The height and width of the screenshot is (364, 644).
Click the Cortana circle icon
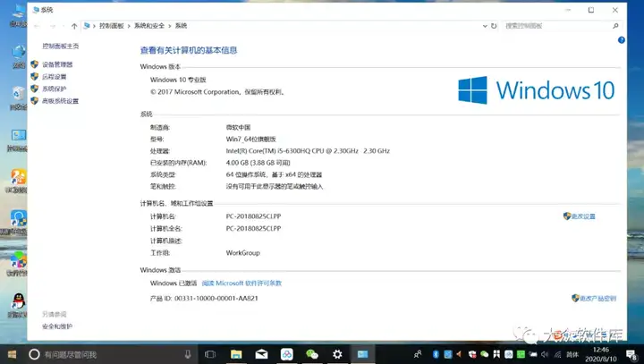click(34, 354)
